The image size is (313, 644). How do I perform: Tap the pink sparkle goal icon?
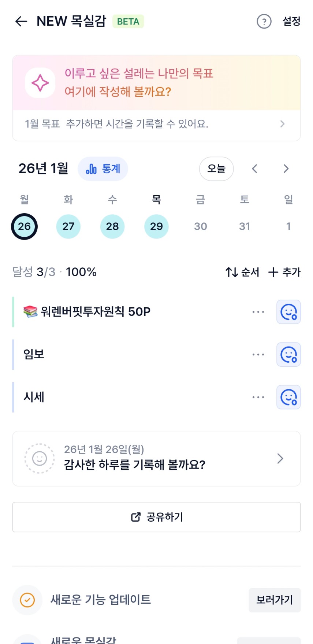click(40, 83)
